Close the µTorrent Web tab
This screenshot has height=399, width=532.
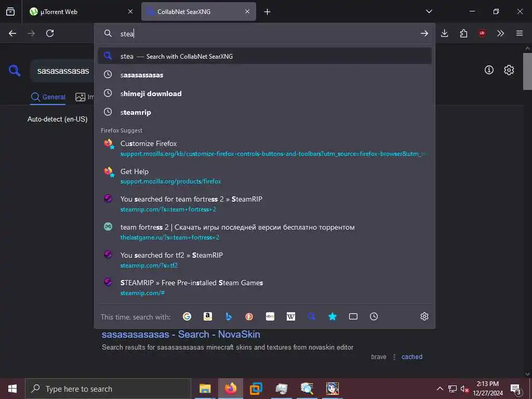point(130,11)
